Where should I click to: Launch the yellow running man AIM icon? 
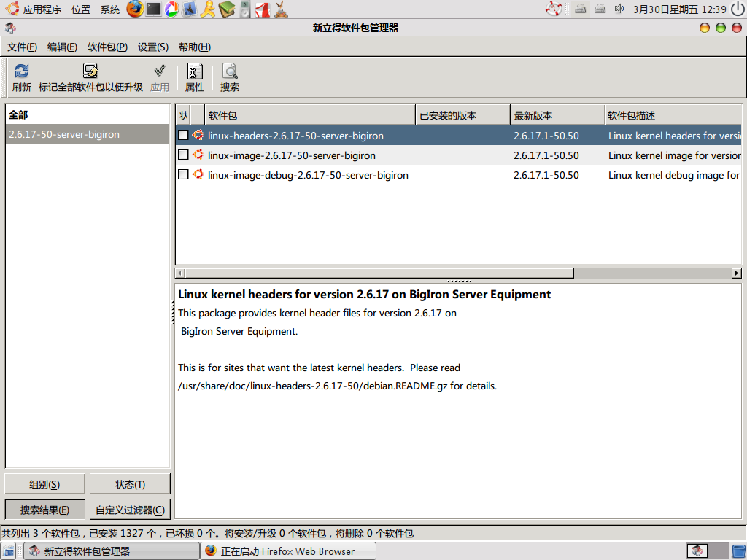208,9
